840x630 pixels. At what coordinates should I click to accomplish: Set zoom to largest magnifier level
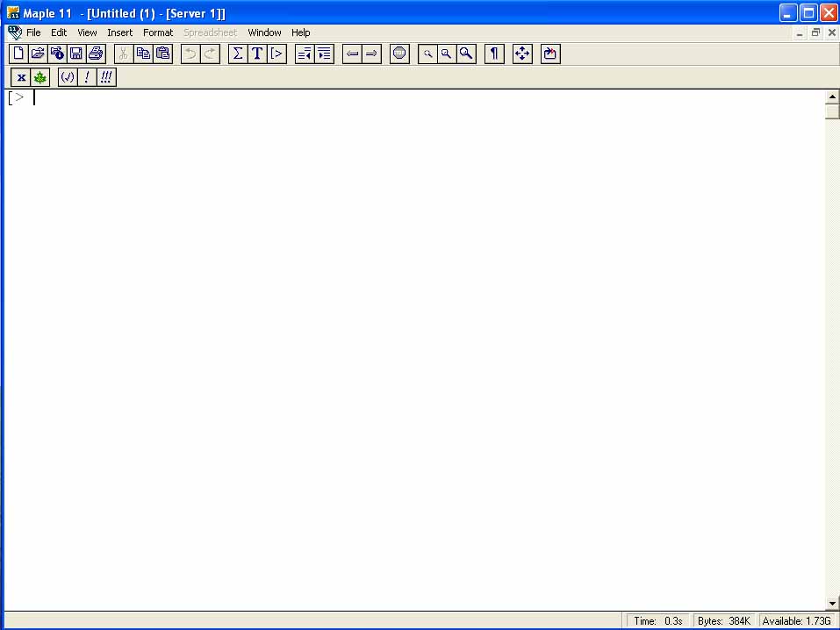point(466,54)
